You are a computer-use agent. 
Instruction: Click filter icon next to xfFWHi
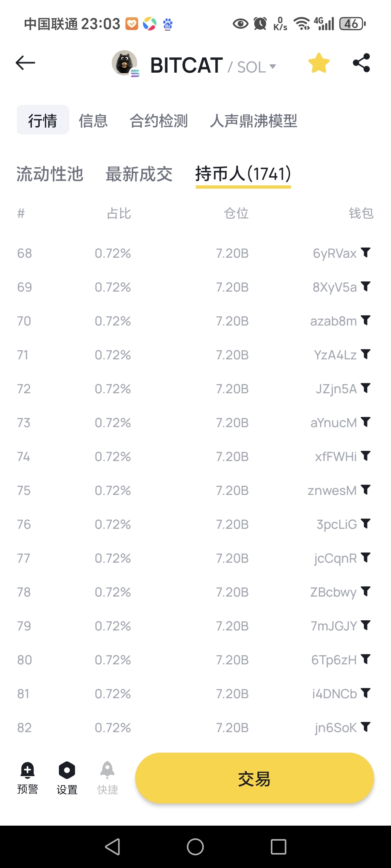[x=366, y=456]
